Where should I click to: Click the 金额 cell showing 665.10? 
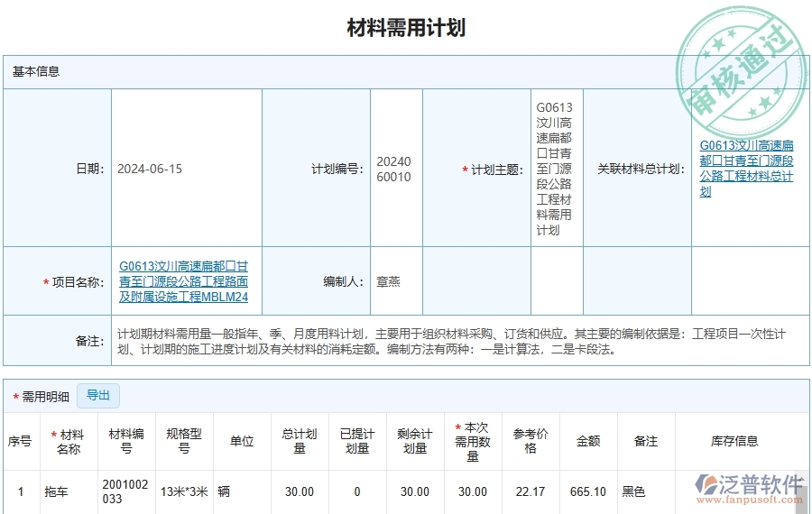[588, 491]
